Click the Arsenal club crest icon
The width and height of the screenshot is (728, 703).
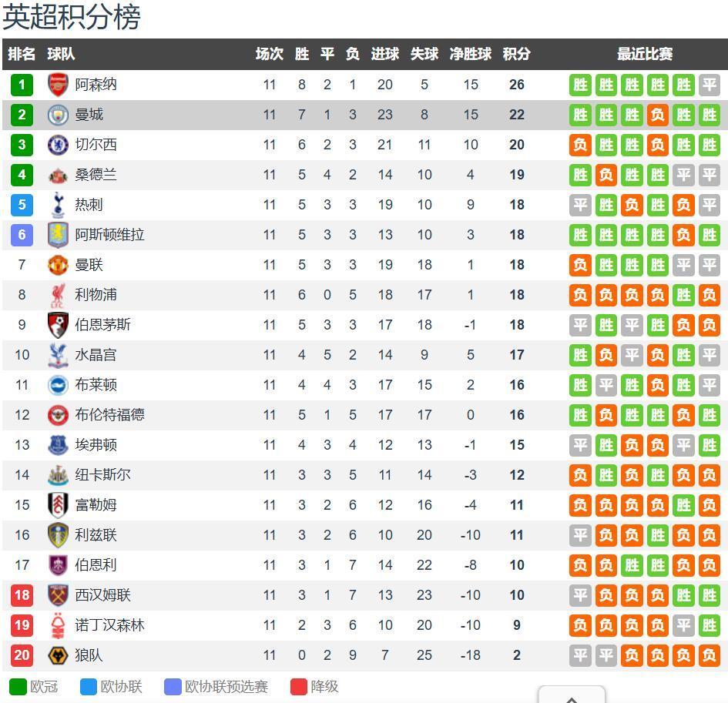click(x=58, y=85)
